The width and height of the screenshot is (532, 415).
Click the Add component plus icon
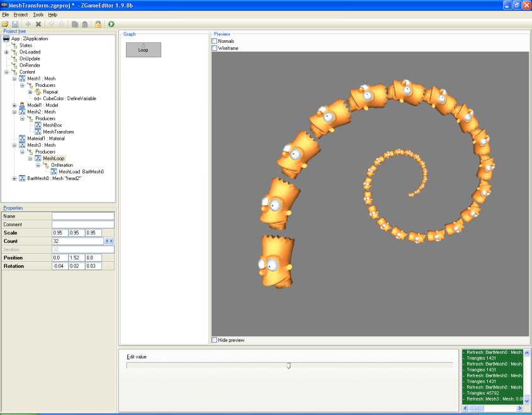tap(28, 24)
